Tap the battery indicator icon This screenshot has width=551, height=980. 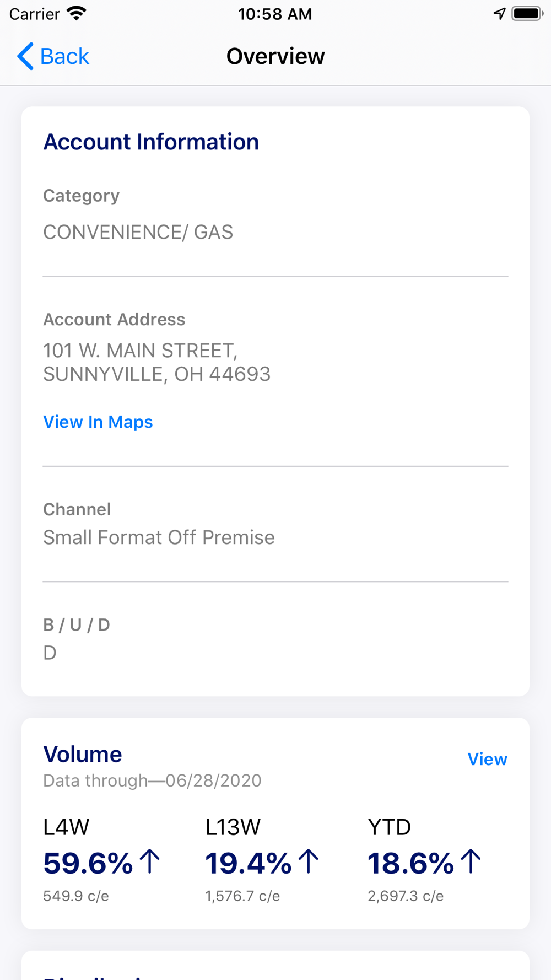click(x=527, y=14)
